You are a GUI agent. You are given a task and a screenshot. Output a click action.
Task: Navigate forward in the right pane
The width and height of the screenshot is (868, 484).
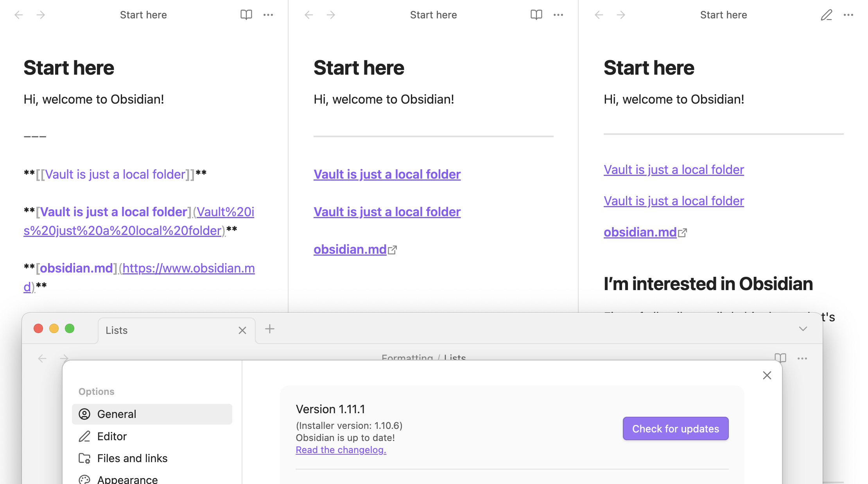click(621, 15)
